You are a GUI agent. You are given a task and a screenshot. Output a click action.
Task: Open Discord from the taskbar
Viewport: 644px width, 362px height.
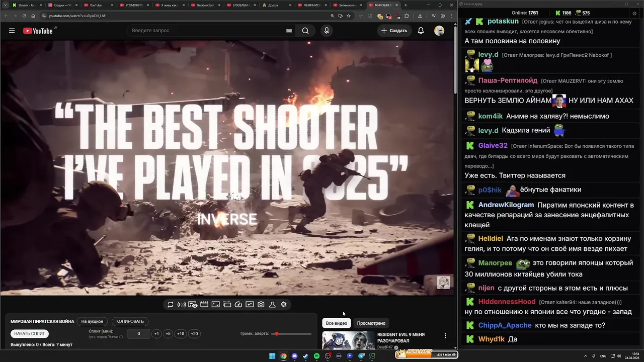tap(294, 356)
